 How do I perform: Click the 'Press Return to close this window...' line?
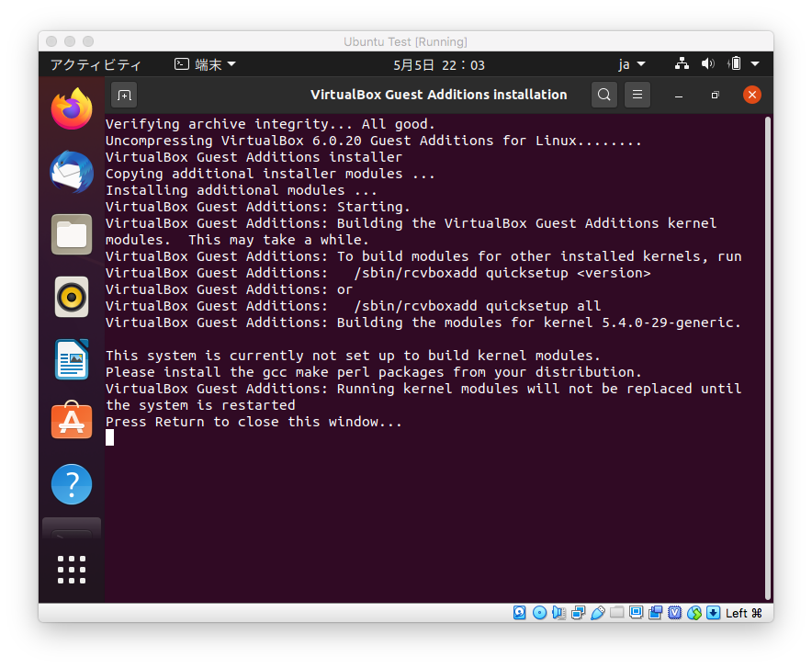tap(254, 422)
